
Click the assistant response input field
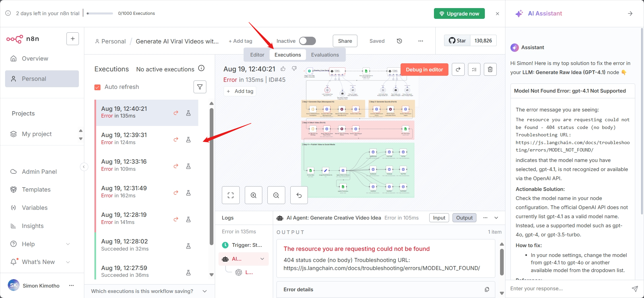pos(568,289)
